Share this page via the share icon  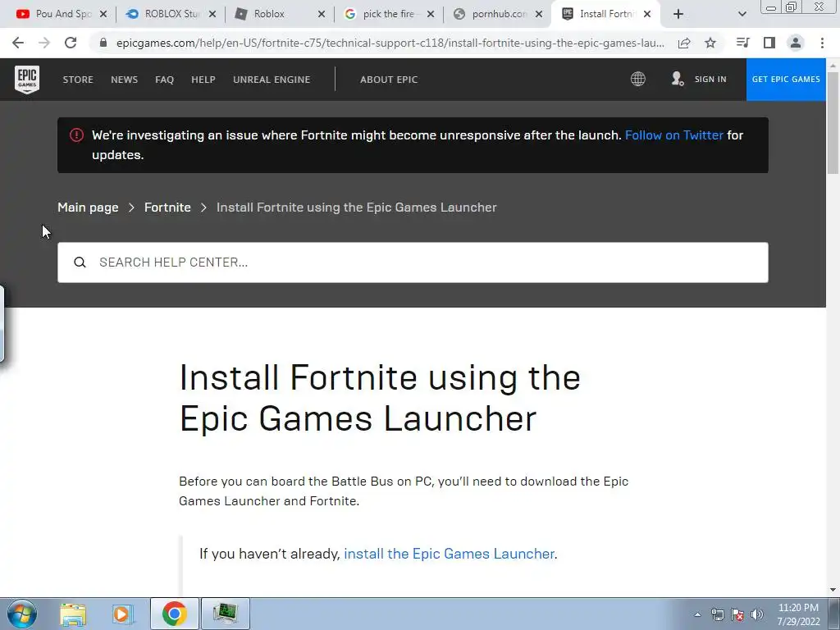click(684, 43)
